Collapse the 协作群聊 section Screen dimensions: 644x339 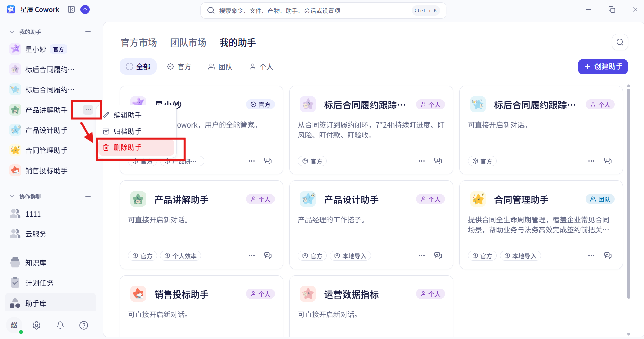(x=12, y=196)
